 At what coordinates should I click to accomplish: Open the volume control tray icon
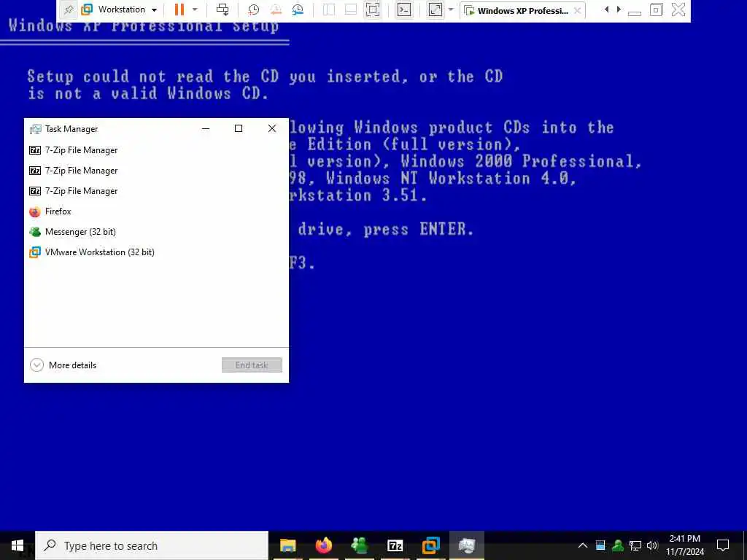point(652,545)
